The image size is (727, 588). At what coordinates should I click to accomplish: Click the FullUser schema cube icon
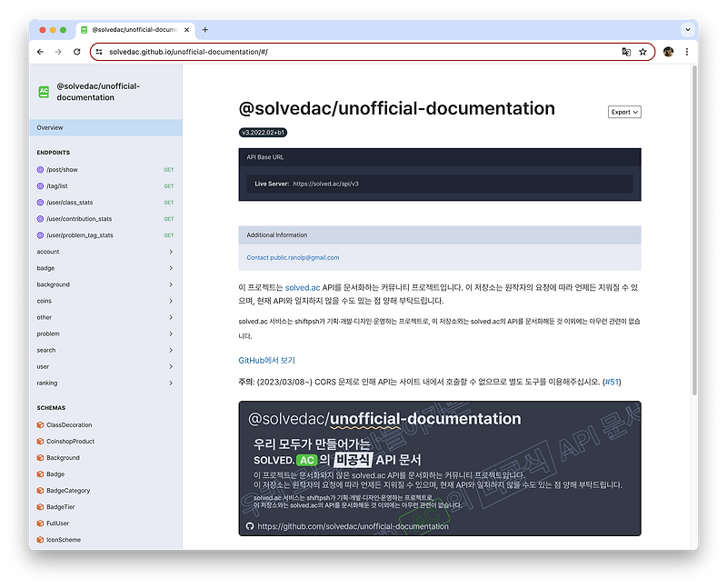pyautogui.click(x=39, y=523)
